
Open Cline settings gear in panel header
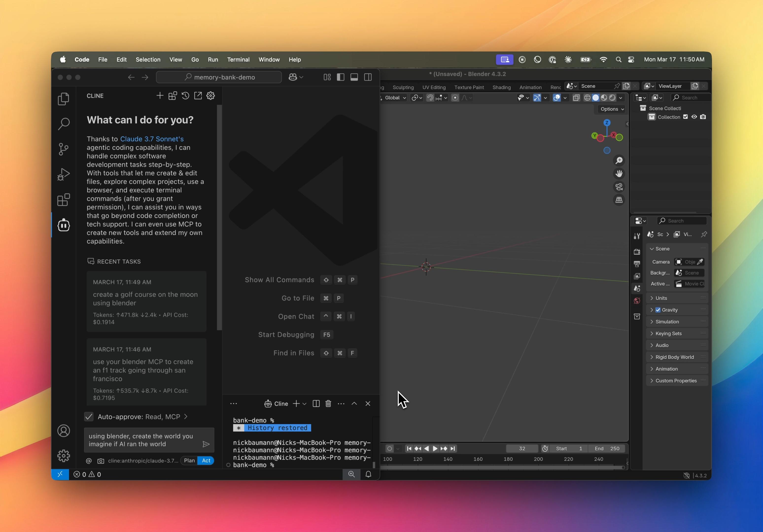pos(211,96)
